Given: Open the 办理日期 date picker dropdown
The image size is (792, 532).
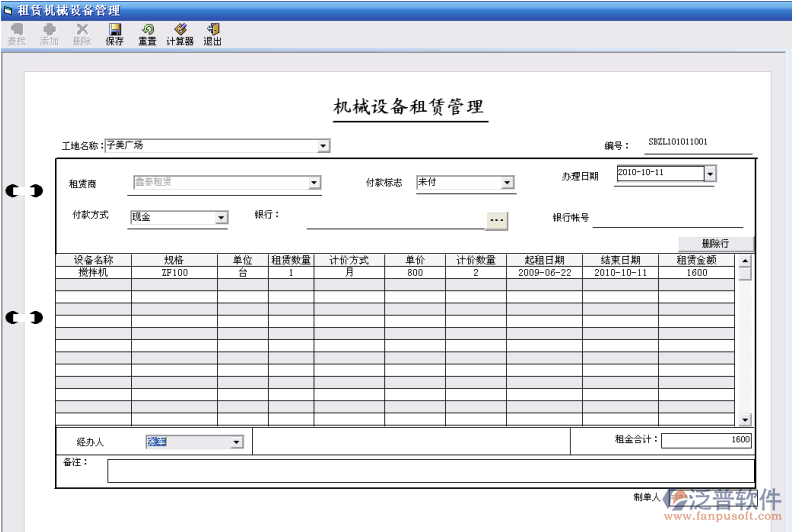Looking at the screenshot, I should point(710,173).
